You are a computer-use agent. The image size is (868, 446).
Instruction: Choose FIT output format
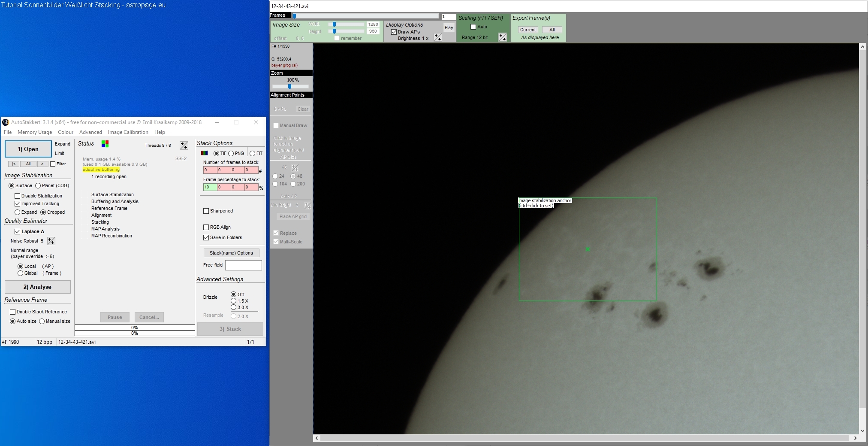pyautogui.click(x=253, y=153)
